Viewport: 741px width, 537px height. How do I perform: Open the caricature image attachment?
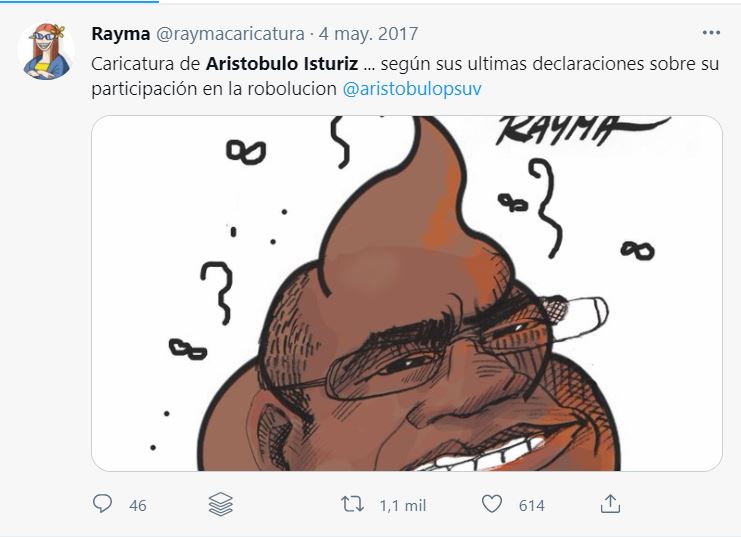pos(407,293)
